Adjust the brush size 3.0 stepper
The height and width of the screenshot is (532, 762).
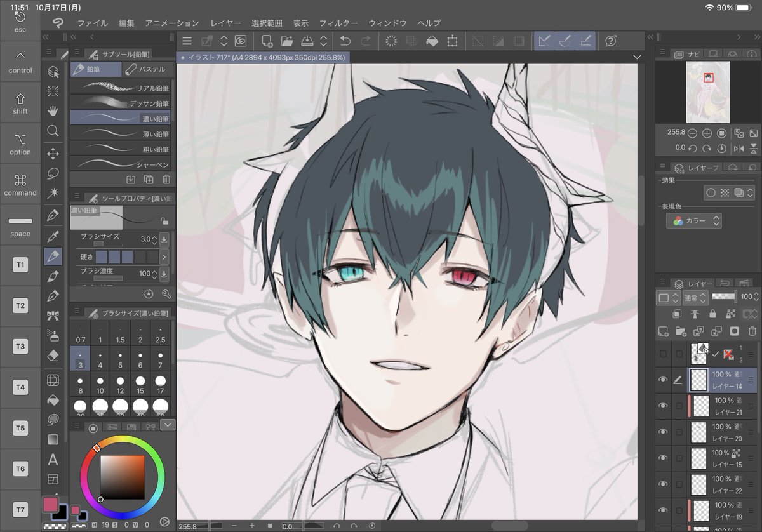pos(154,239)
